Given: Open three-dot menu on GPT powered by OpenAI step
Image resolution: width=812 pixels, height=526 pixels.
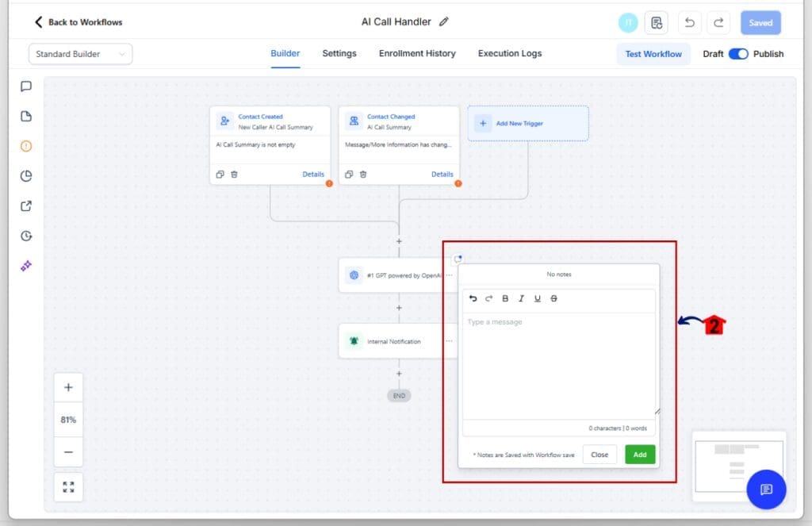Looking at the screenshot, I should (x=449, y=275).
